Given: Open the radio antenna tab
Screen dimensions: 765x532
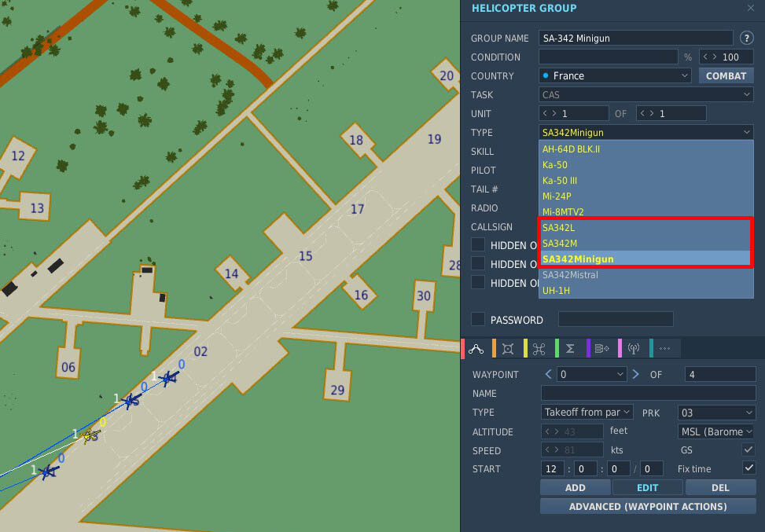Looking at the screenshot, I should coord(633,349).
